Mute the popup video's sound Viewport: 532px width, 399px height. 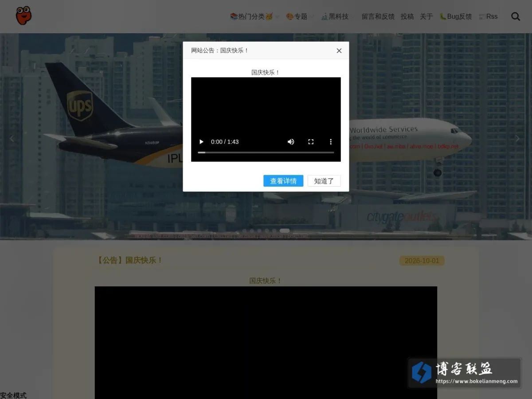tap(291, 142)
